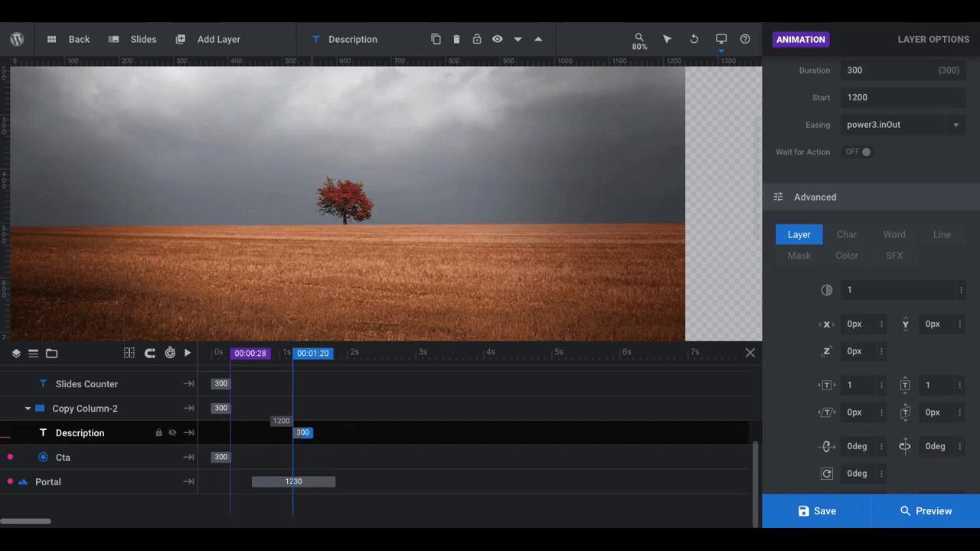980x551 pixels.
Task: Save the slider module
Action: pos(817,511)
